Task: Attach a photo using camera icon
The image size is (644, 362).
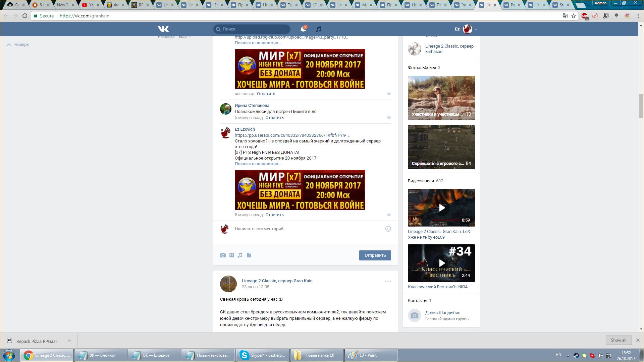Action: [223, 255]
